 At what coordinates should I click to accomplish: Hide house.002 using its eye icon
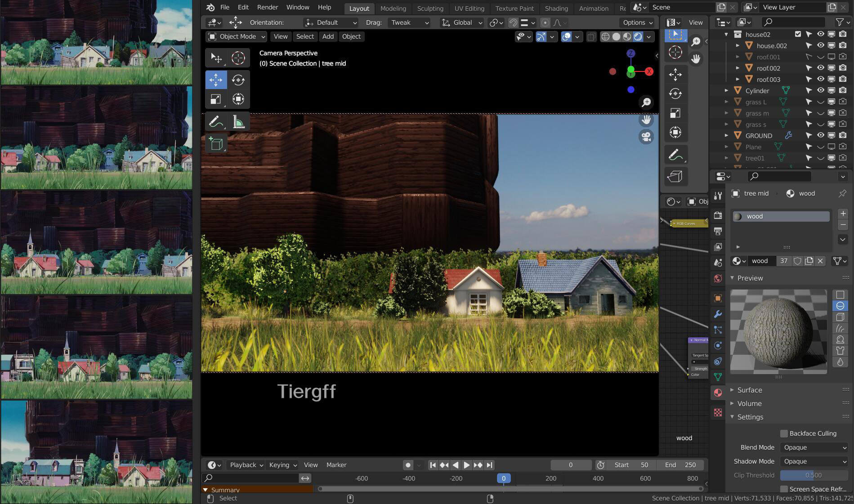(820, 45)
